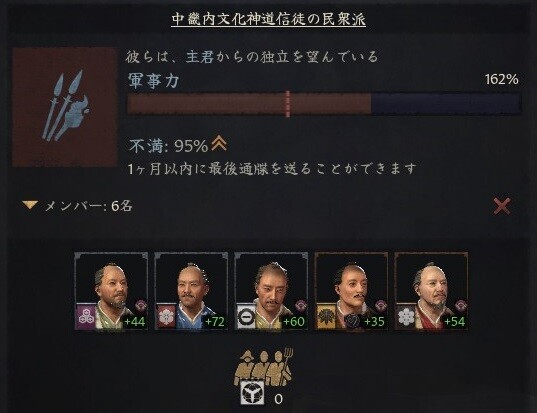The width and height of the screenshot is (537, 413).
Task: Select the member portrait with +72
Action: (x=191, y=291)
